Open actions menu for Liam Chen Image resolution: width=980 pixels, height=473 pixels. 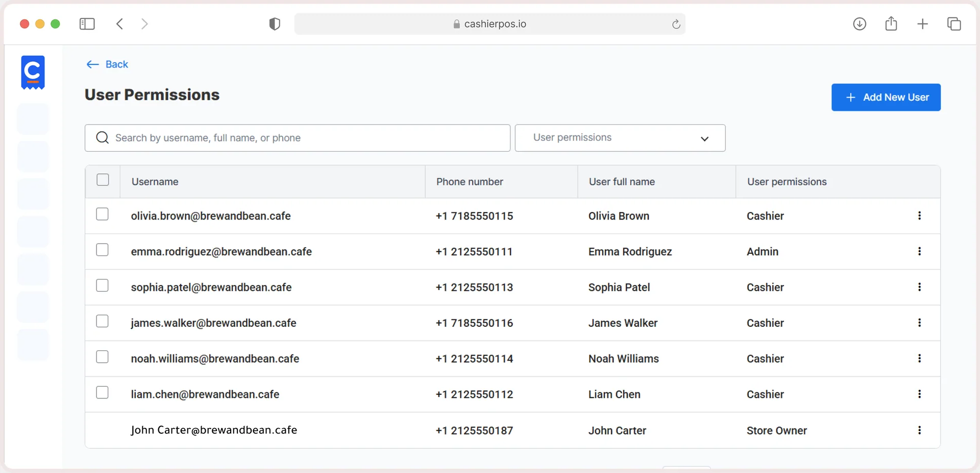[x=919, y=394]
